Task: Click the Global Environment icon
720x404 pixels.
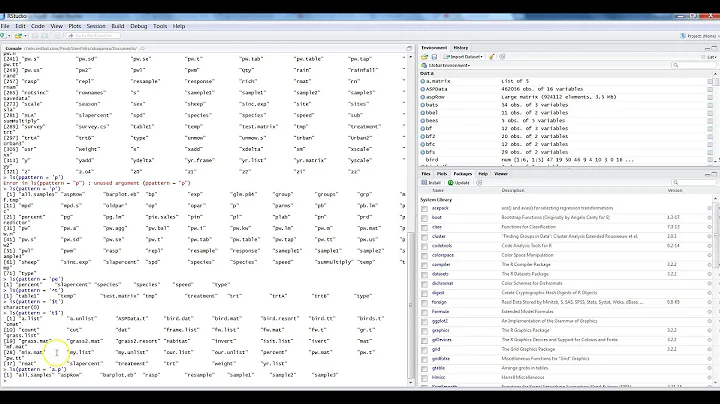Action: pos(424,65)
